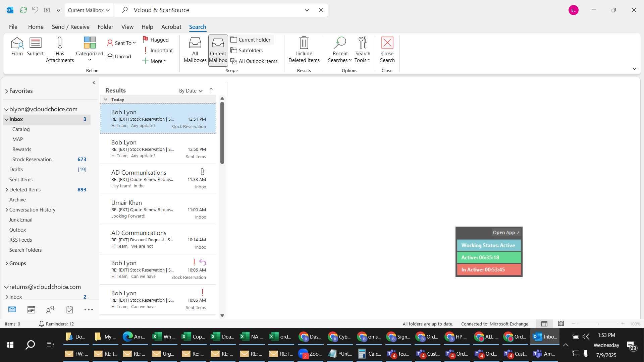Filter results with Has Attachments
This screenshot has height=362, width=644.
(60, 50)
